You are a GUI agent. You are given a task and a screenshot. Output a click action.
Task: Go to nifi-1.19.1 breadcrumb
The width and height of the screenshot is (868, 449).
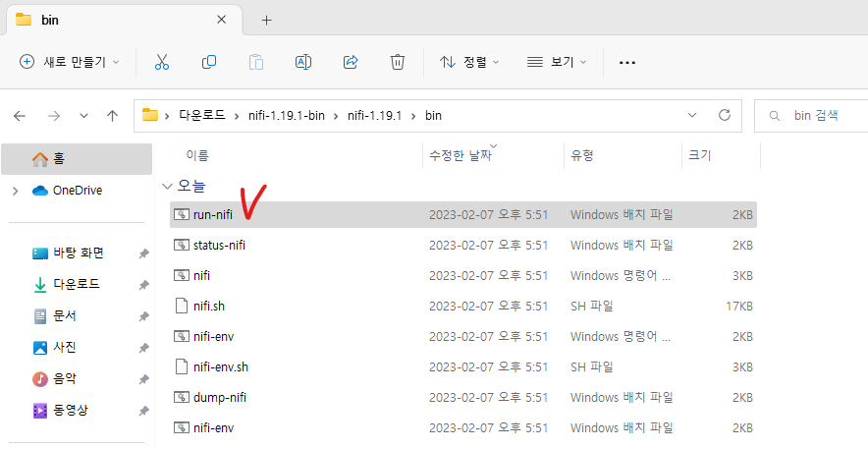click(374, 116)
